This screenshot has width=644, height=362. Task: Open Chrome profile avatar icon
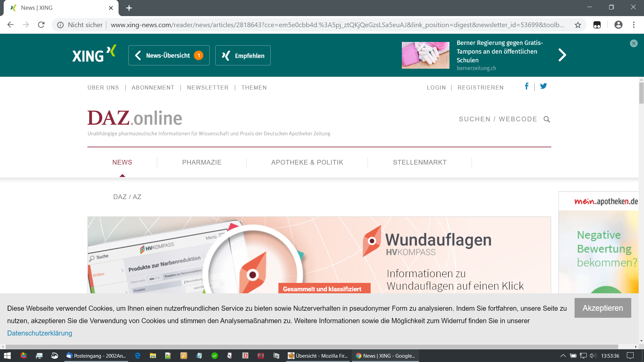tap(618, 25)
